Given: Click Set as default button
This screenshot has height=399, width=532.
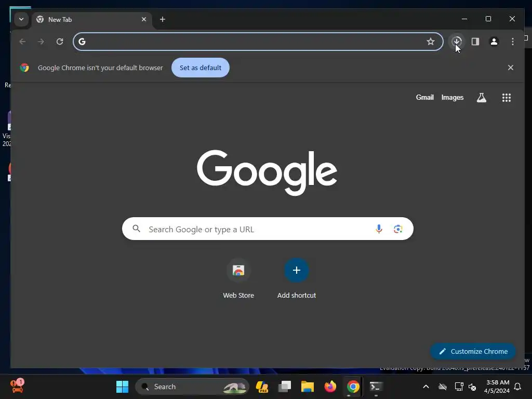Looking at the screenshot, I should click(200, 68).
